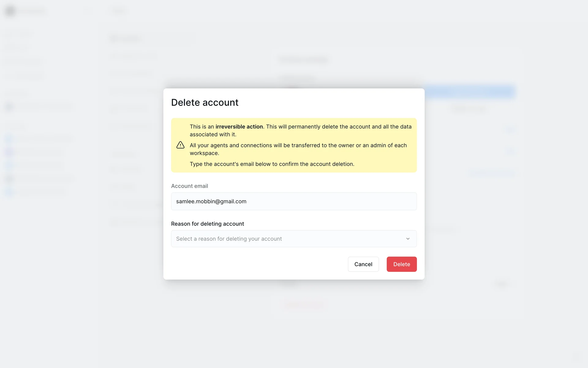The image size is (588, 368).
Task: Click the "associated with it." warning text
Action: pos(213,135)
